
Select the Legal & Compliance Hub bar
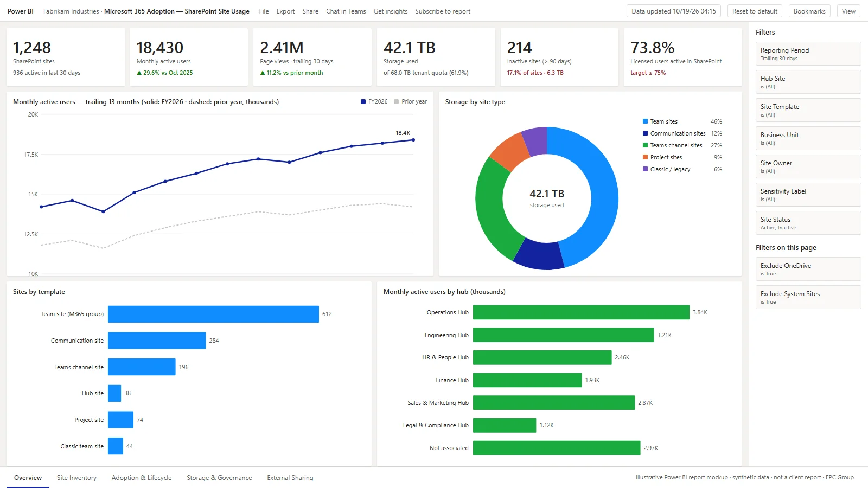coord(505,425)
